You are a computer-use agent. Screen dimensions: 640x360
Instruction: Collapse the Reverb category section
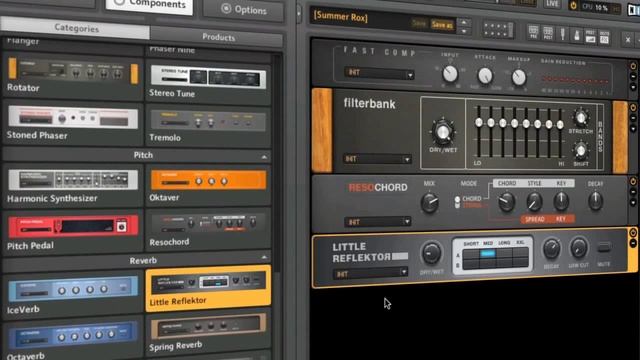(264, 257)
